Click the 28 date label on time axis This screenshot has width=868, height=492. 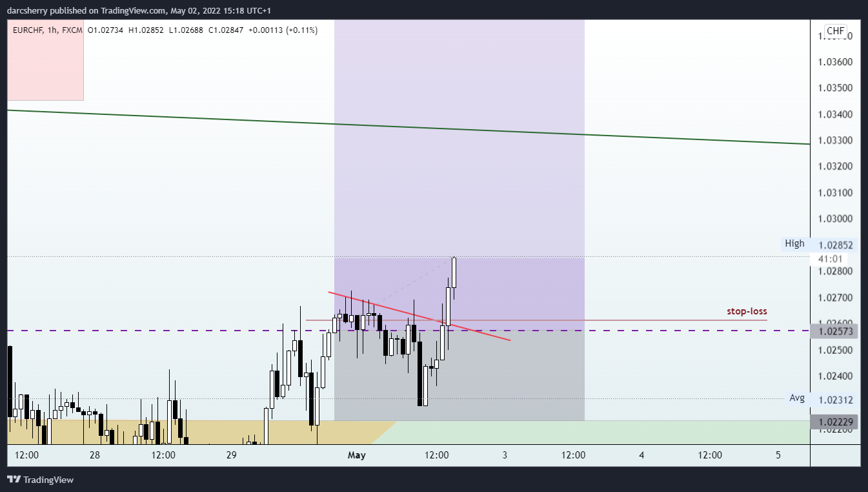tap(95, 455)
